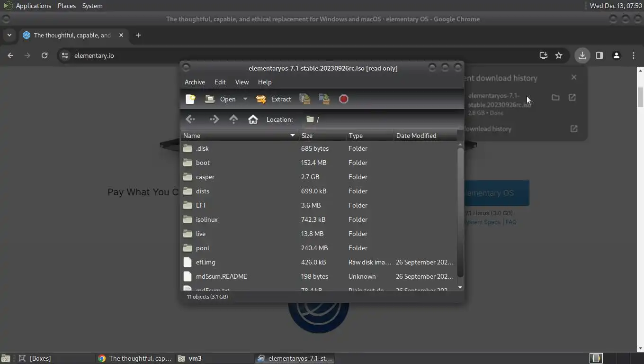Sort by Date Modified column header
Image resolution: width=644 pixels, height=364 pixels.
pos(425,136)
